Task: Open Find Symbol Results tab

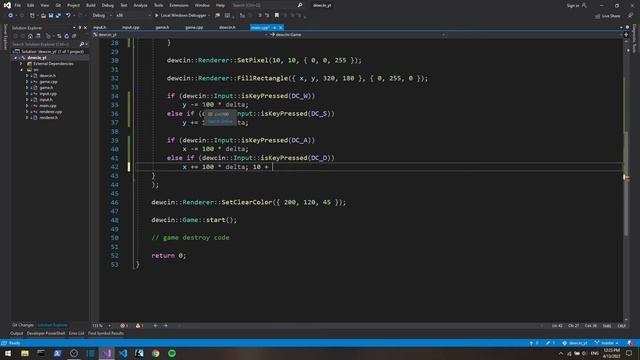Action: pyautogui.click(x=106, y=333)
